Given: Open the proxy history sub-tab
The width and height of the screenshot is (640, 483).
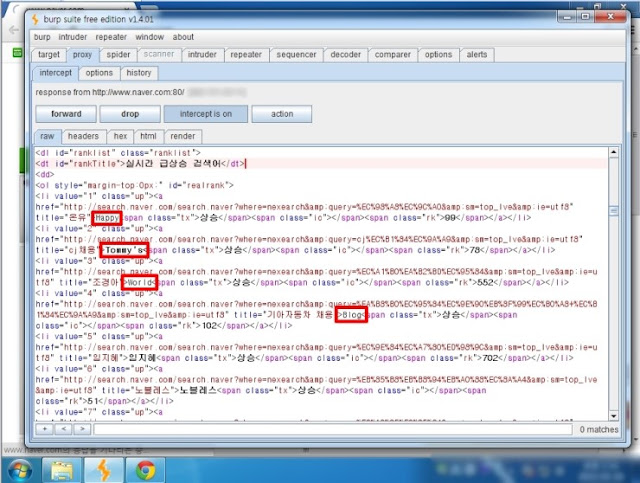Looking at the screenshot, I should point(139,73).
